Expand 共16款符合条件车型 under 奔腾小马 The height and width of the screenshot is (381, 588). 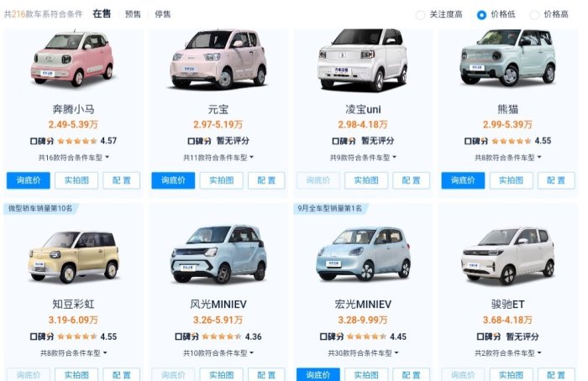pos(74,158)
